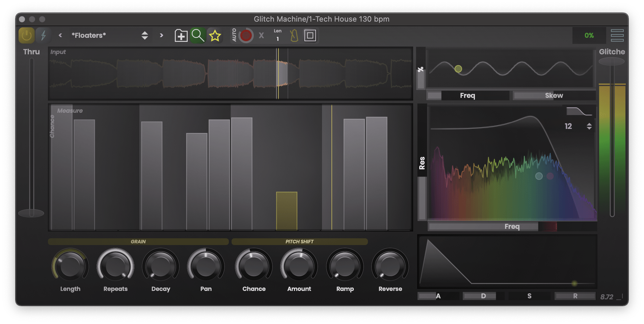Click the lightning bolt icon
The height and width of the screenshot is (324, 644).
click(44, 35)
